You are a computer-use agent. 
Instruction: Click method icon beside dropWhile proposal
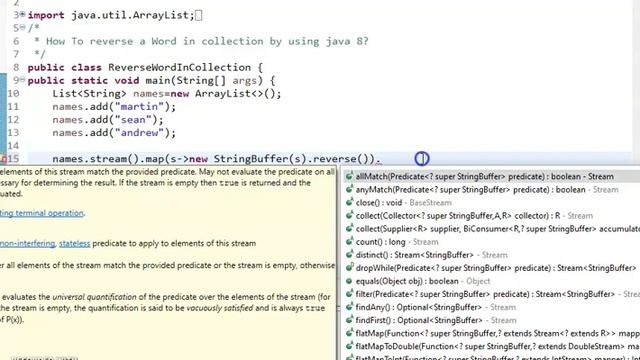349,268
